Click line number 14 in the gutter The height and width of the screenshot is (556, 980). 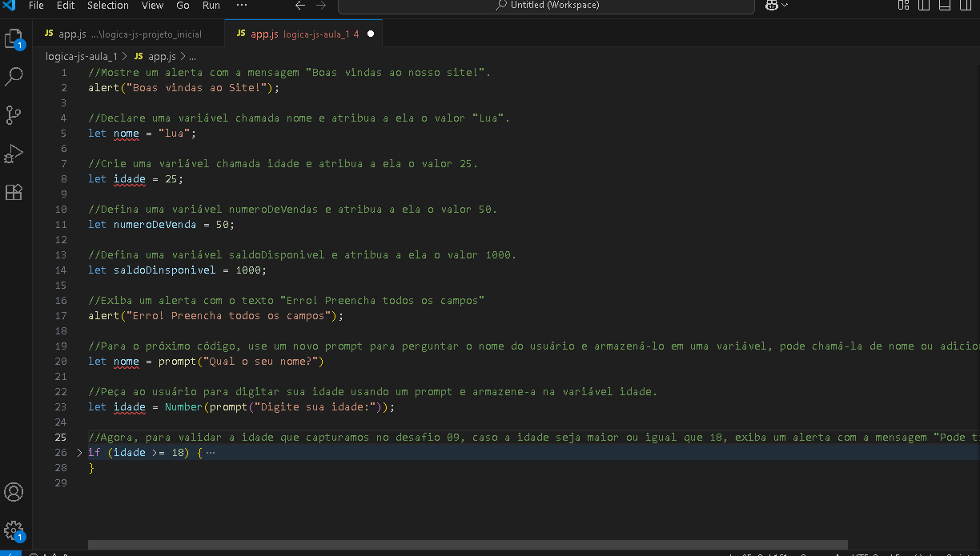[62, 270]
